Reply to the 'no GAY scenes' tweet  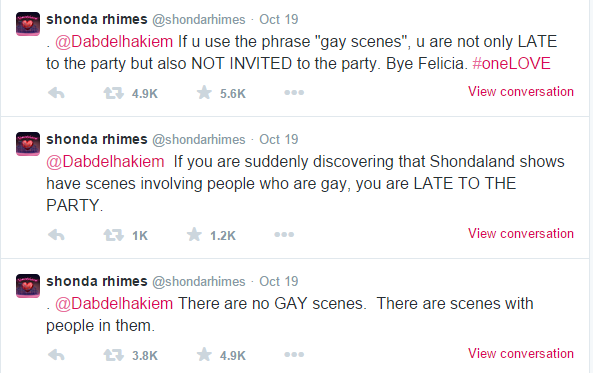click(x=56, y=355)
